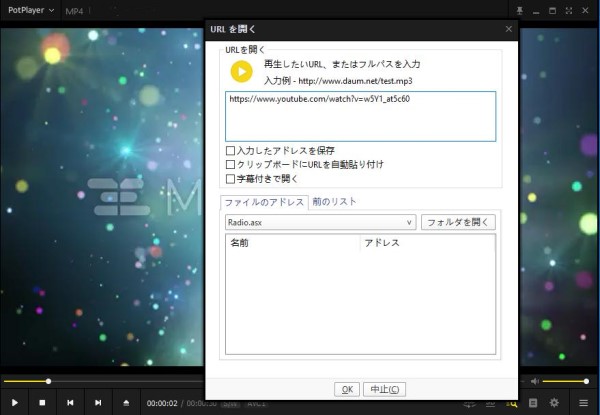The image size is (600, 415).
Task: Click the フォルダを開く button
Action: [458, 222]
